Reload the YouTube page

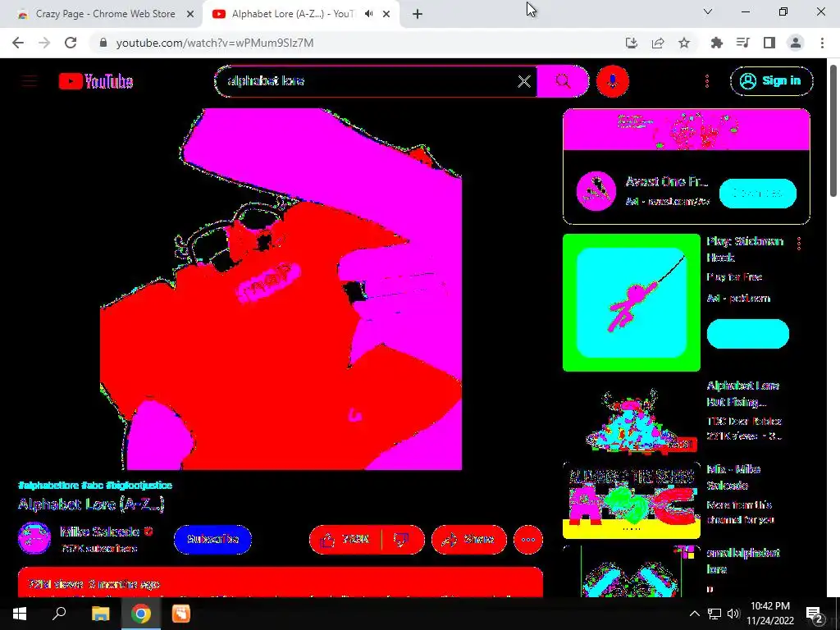coord(71,43)
